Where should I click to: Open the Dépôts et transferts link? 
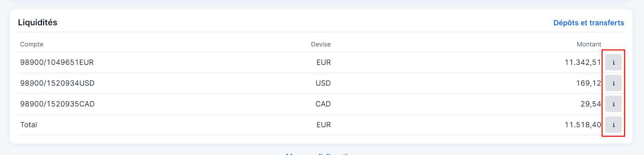tap(589, 23)
